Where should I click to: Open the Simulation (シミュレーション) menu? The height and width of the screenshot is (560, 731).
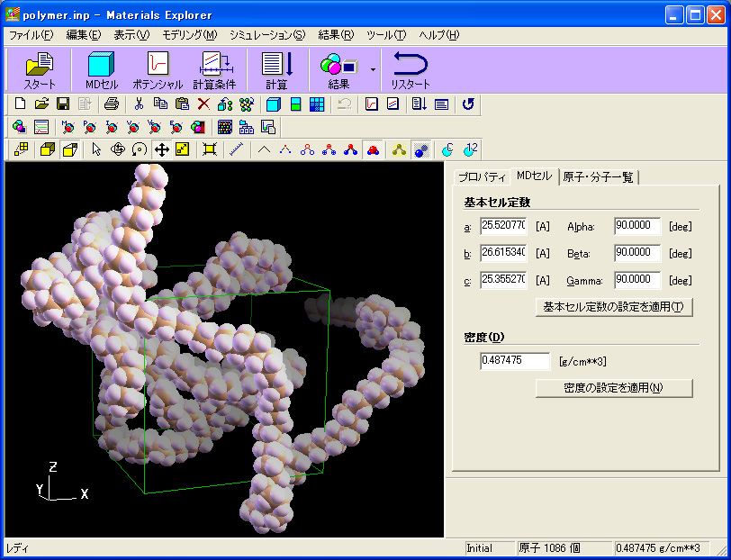pyautogui.click(x=267, y=35)
